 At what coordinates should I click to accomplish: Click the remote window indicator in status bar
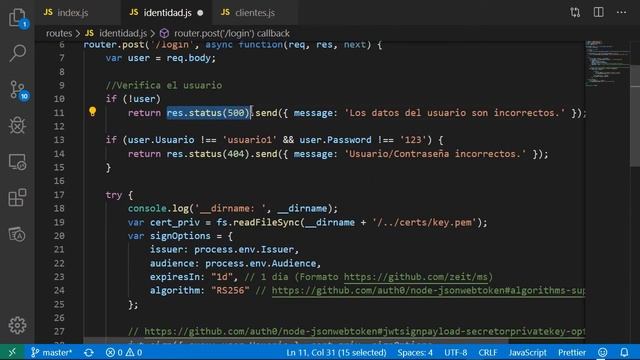coord(12,352)
